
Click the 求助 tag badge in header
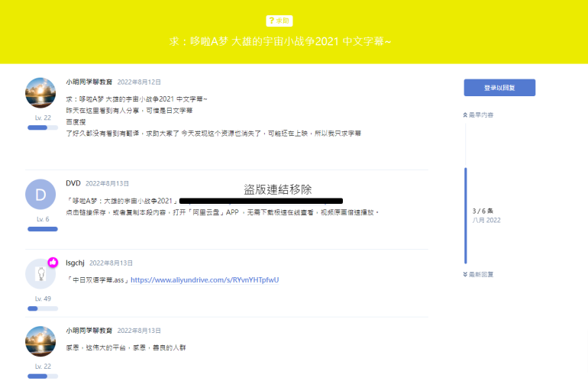tap(279, 21)
